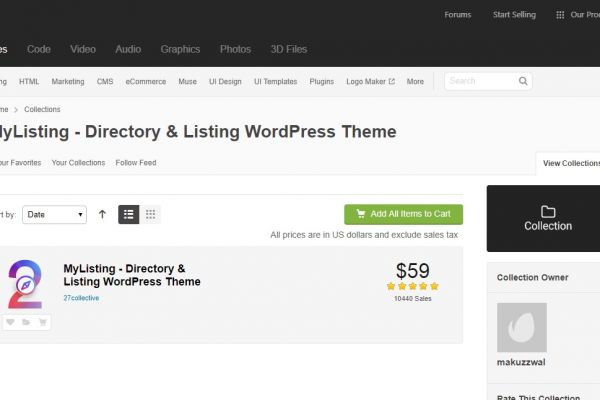Click the Collections breadcrumb
This screenshot has height=400, width=600.
[x=42, y=109]
